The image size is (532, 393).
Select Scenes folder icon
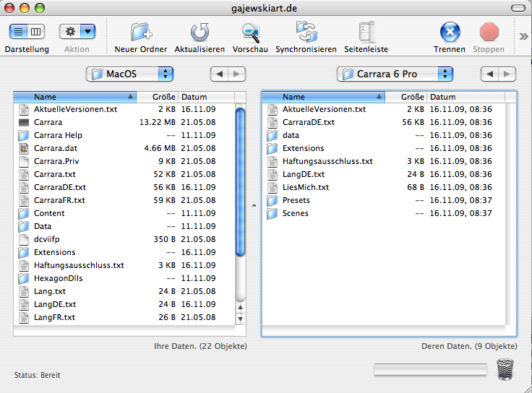tap(273, 213)
